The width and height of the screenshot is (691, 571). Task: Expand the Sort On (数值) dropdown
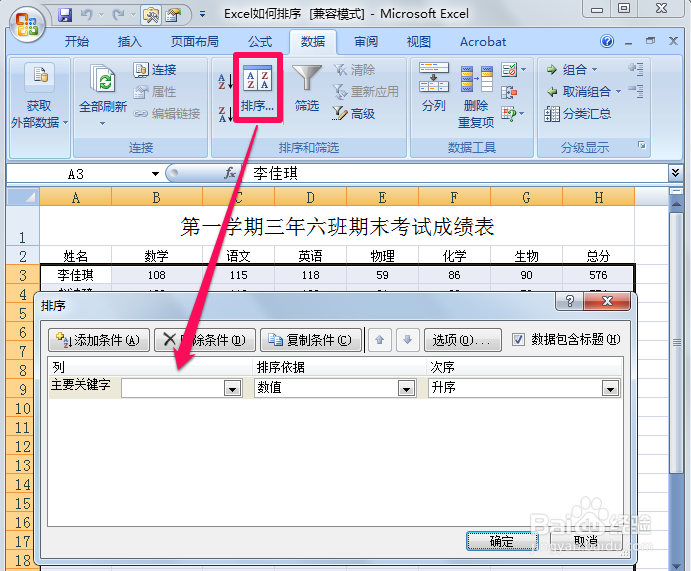point(406,389)
